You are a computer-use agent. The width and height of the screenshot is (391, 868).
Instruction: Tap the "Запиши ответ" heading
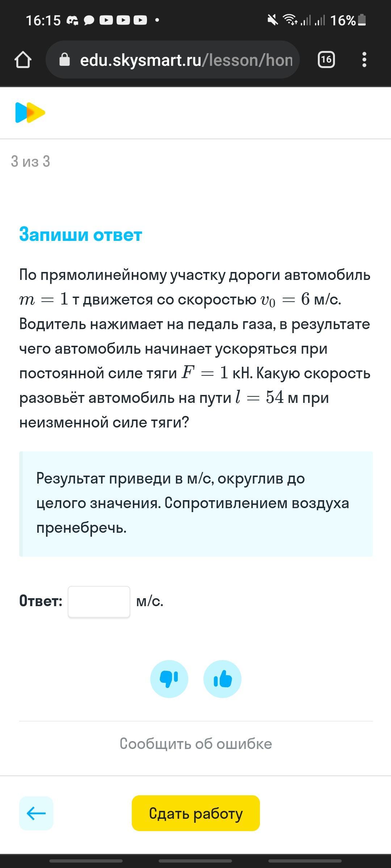coord(80,234)
